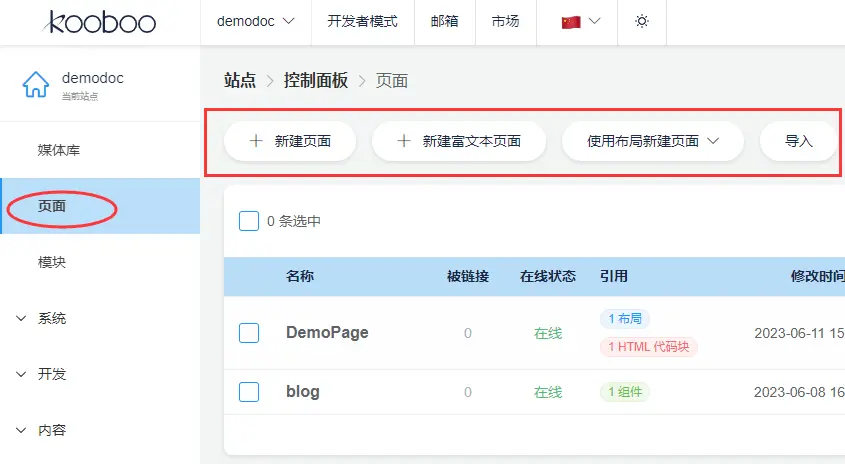Check the select-all checkbox

point(249,221)
